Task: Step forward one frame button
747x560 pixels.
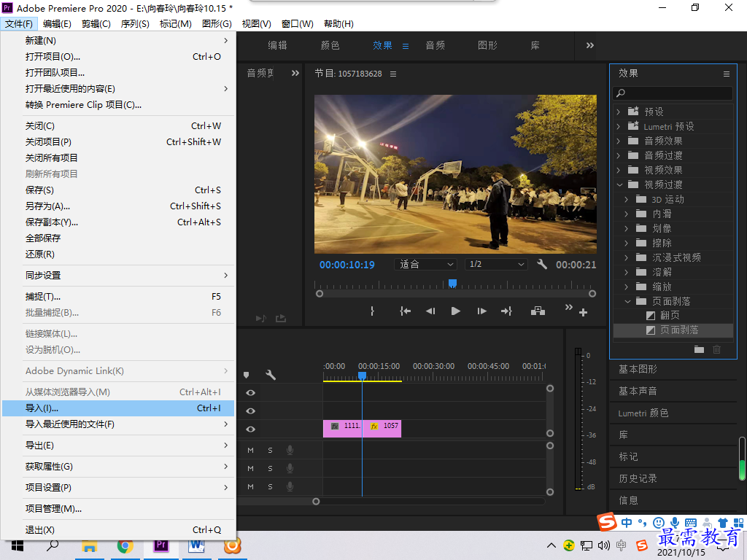Action: point(481,311)
